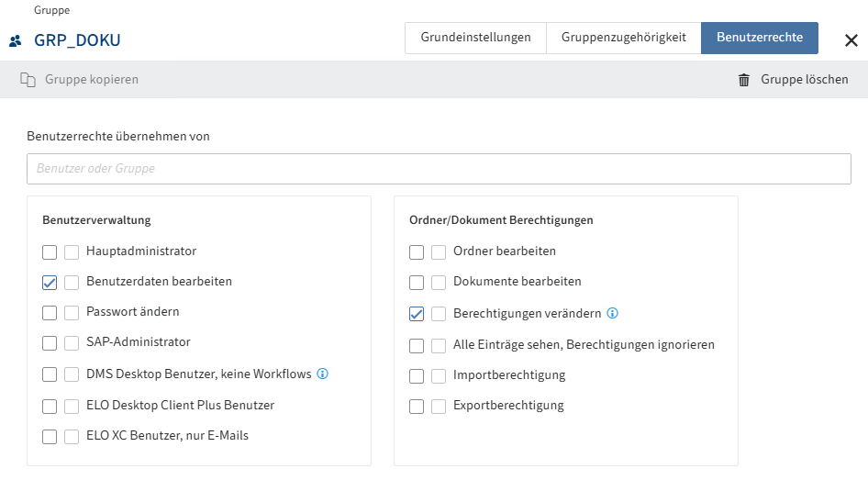This screenshot has width=868, height=480.
Task: Toggle second ELO XC Benutzer checkbox
Action: coord(72,437)
